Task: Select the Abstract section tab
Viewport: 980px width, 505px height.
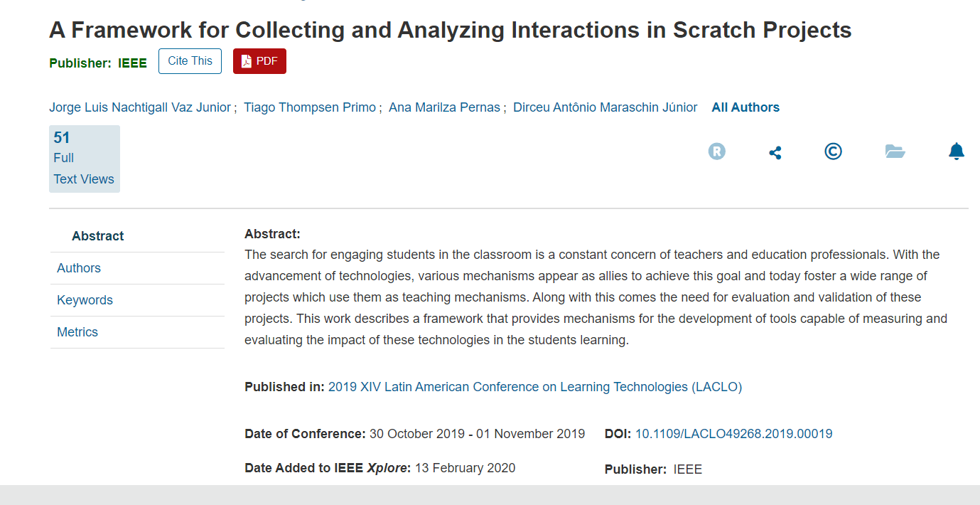Action: (x=98, y=236)
